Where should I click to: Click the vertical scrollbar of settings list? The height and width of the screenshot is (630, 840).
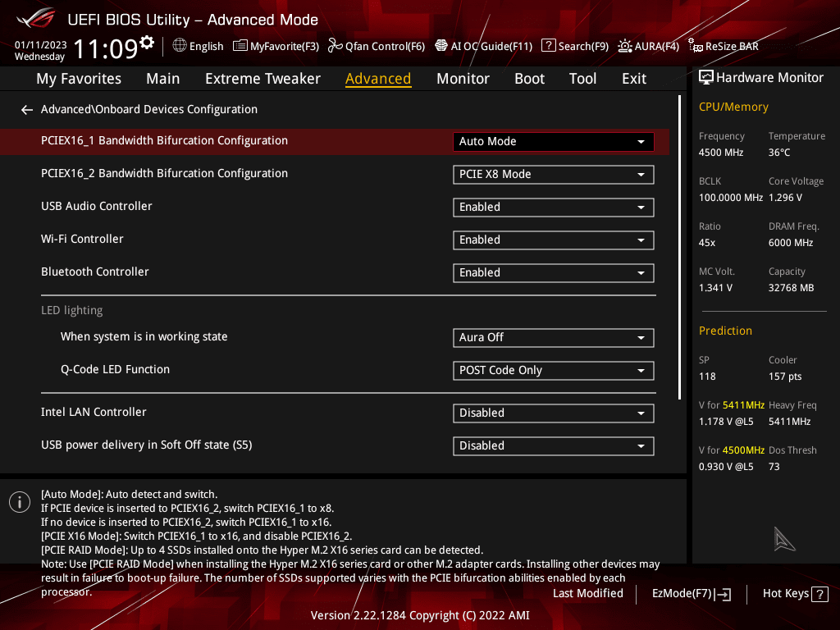679,248
